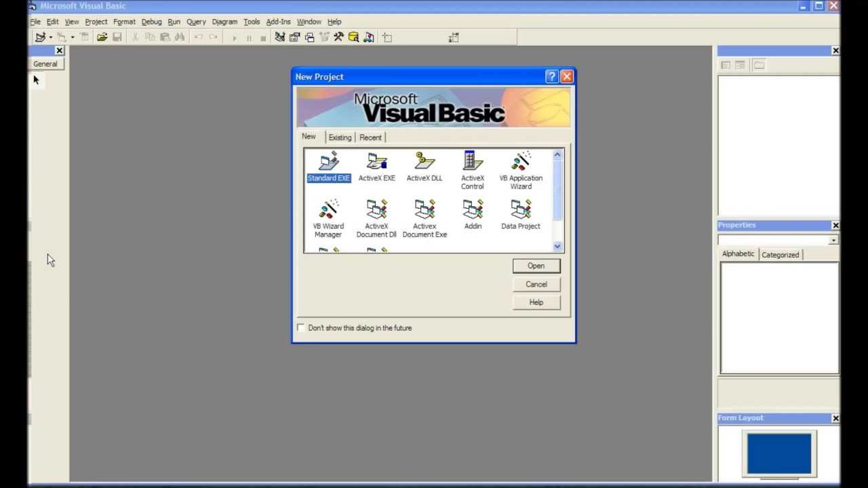The width and height of the screenshot is (868, 488).
Task: Select the Standard EXE project icon
Action: point(329,167)
